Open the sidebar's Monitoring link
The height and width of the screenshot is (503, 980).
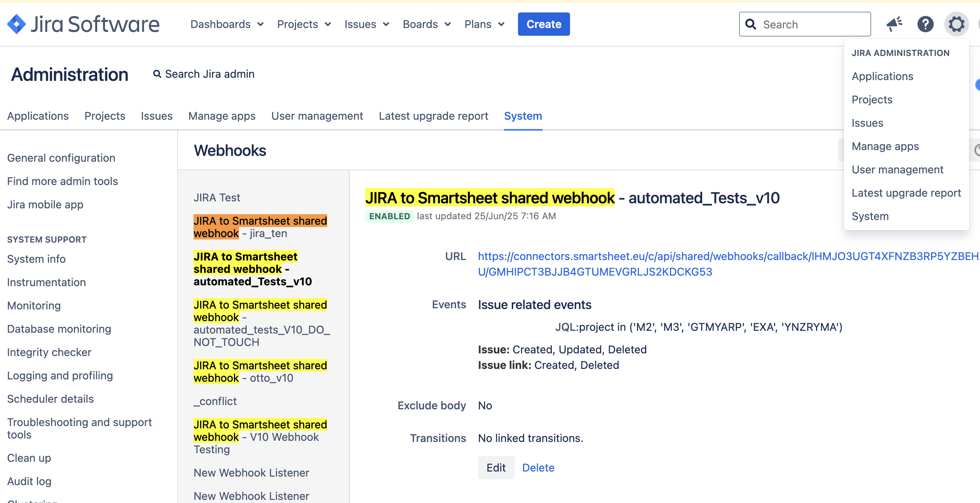coord(34,306)
